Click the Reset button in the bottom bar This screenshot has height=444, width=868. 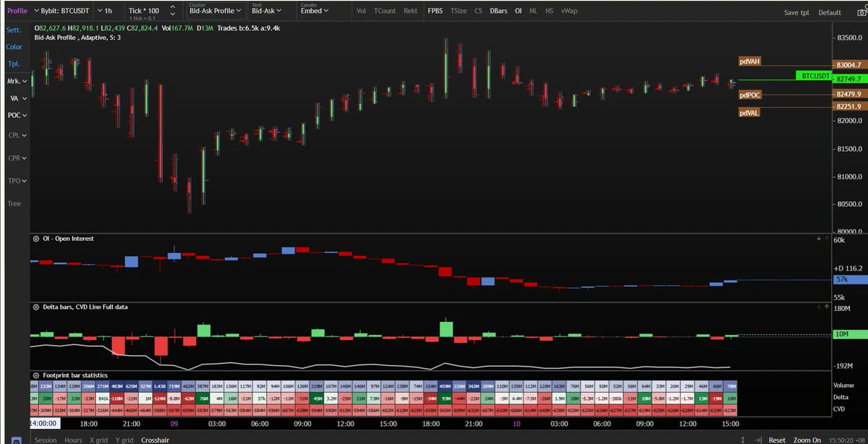point(777,440)
